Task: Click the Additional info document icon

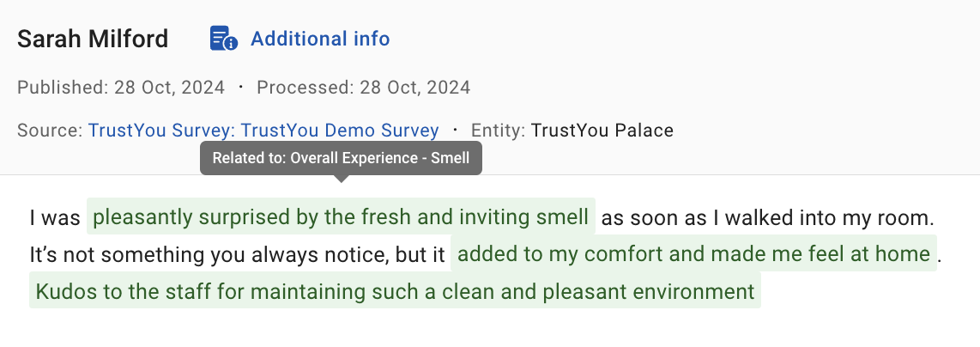Action: (x=223, y=39)
